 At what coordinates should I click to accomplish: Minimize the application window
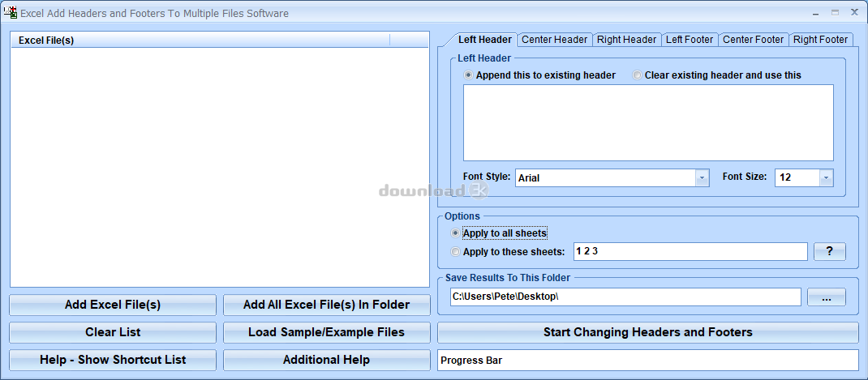pos(816,12)
